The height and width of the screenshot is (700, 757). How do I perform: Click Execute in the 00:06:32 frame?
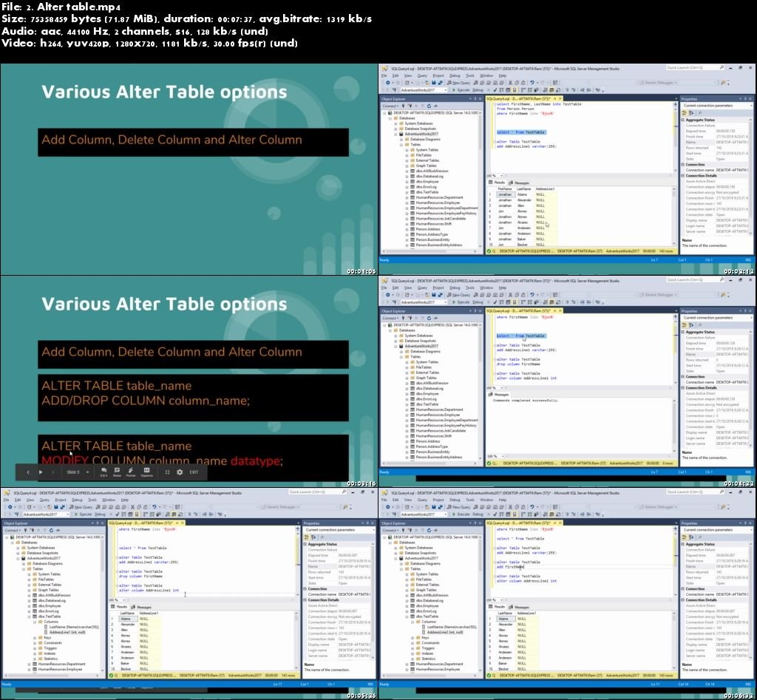coord(461,514)
